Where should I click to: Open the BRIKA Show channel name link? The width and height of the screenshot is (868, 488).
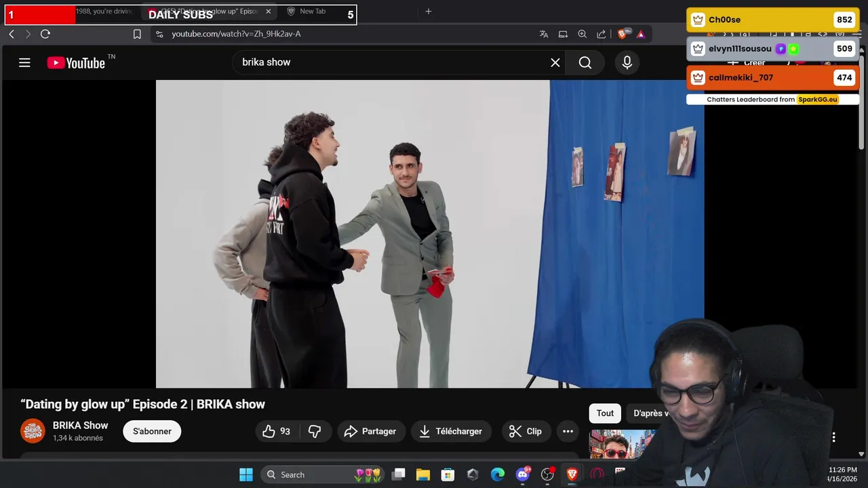[81, 426]
